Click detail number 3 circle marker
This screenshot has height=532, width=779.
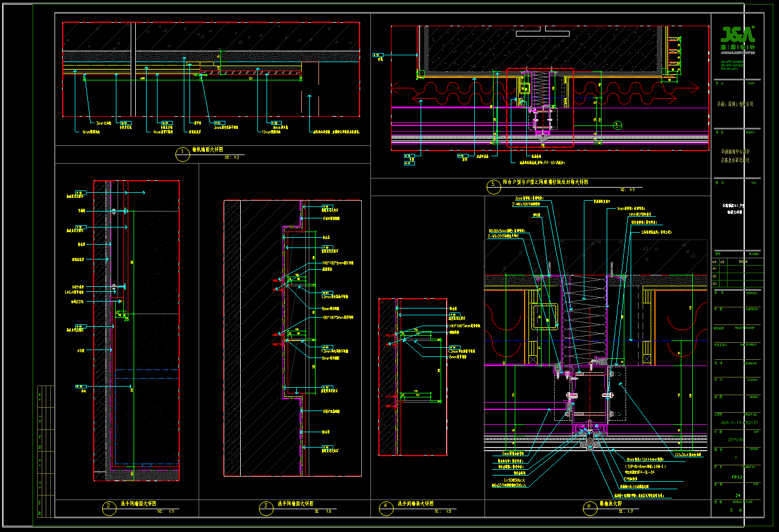point(266,508)
